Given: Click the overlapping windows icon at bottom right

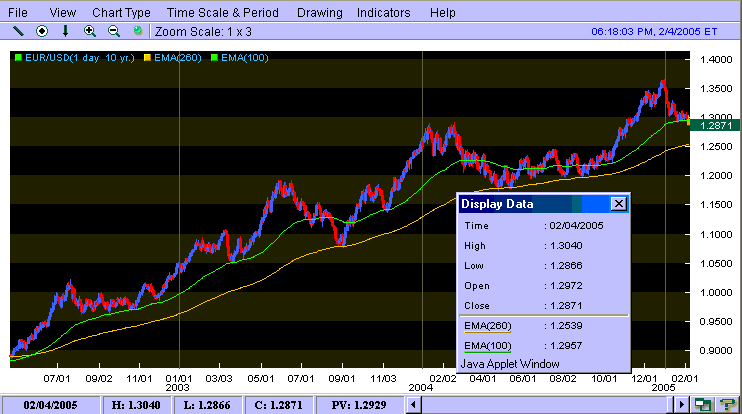Looking at the screenshot, I should [703, 405].
